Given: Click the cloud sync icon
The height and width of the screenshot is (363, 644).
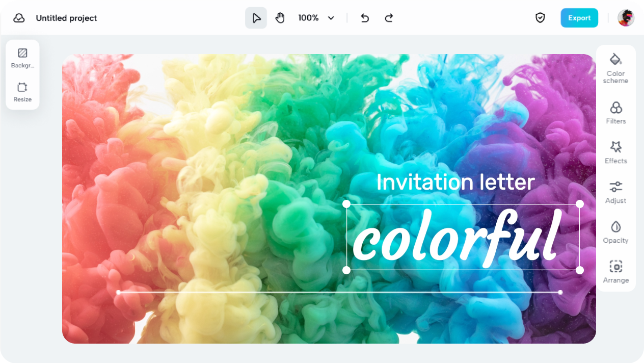Looking at the screenshot, I should coord(19,17).
